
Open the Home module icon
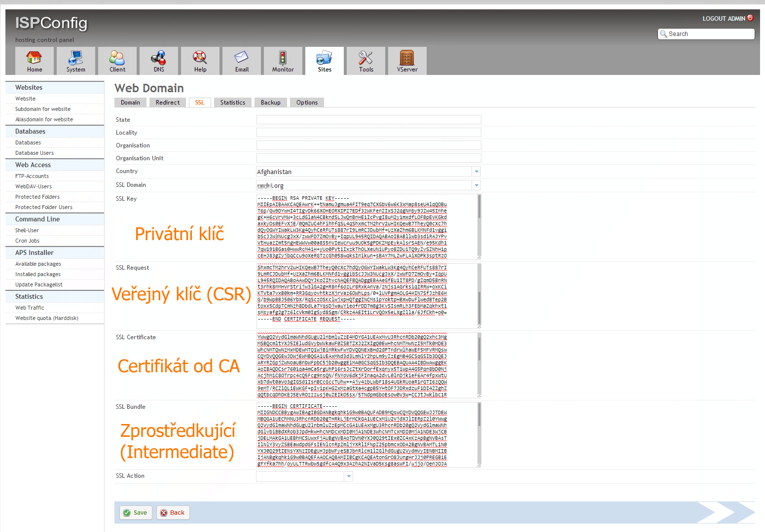[34, 58]
